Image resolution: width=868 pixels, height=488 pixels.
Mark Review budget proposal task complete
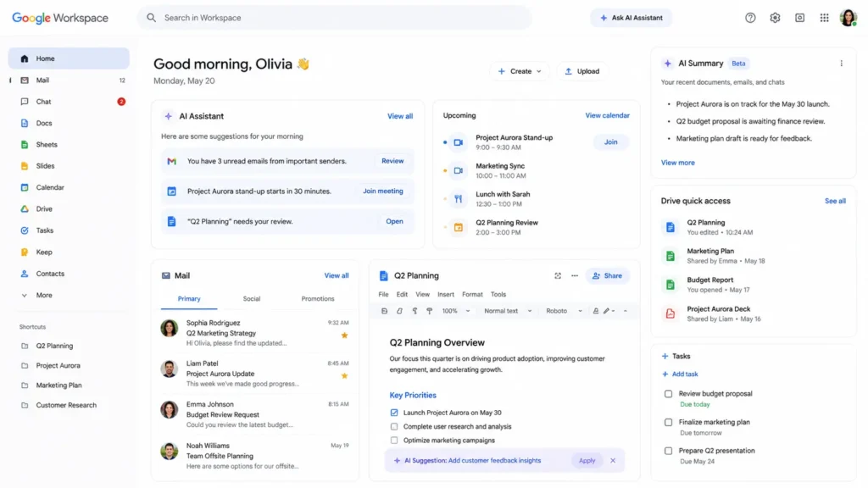point(668,394)
